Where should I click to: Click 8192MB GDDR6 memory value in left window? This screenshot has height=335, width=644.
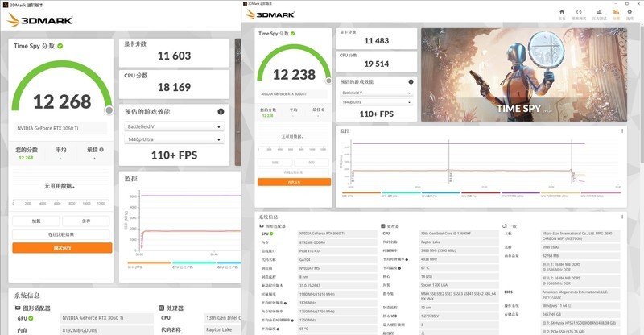(107, 330)
